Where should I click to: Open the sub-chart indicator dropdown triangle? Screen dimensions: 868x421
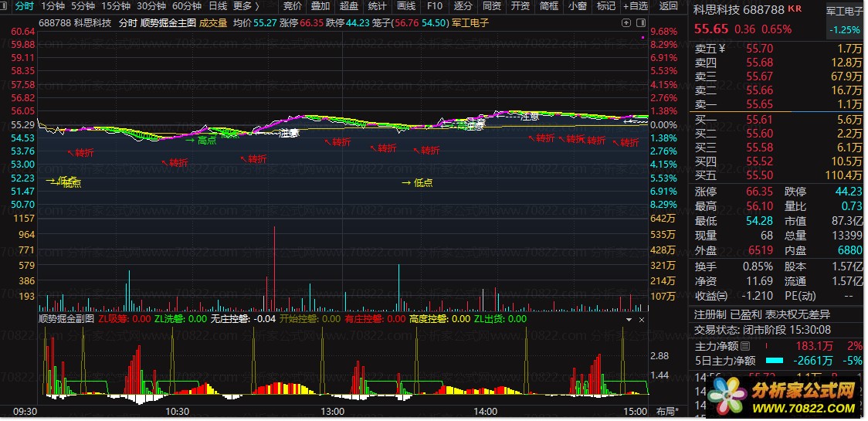[629, 320]
